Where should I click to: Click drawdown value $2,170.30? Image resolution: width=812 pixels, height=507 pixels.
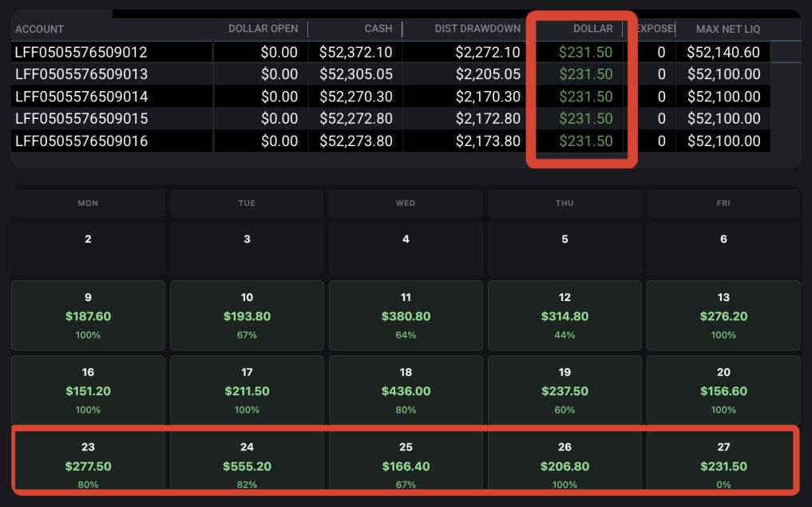click(x=488, y=97)
